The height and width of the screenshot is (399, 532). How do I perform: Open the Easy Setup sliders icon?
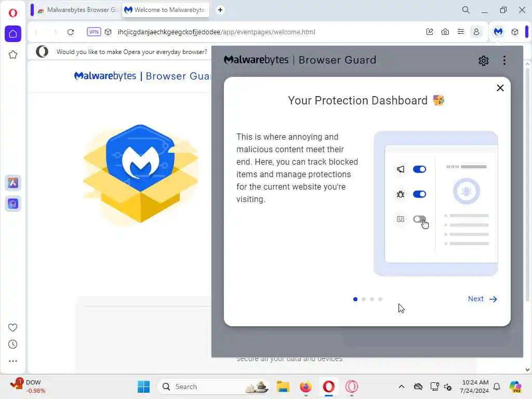(x=461, y=32)
